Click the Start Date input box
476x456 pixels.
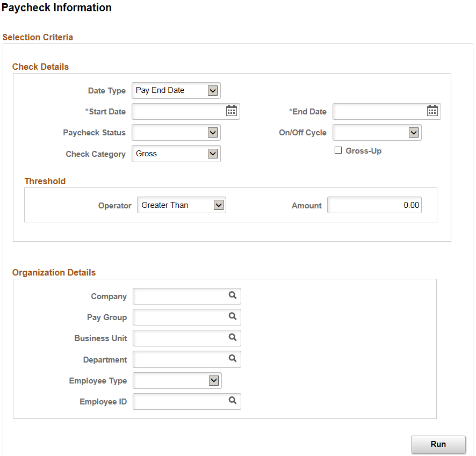point(177,111)
